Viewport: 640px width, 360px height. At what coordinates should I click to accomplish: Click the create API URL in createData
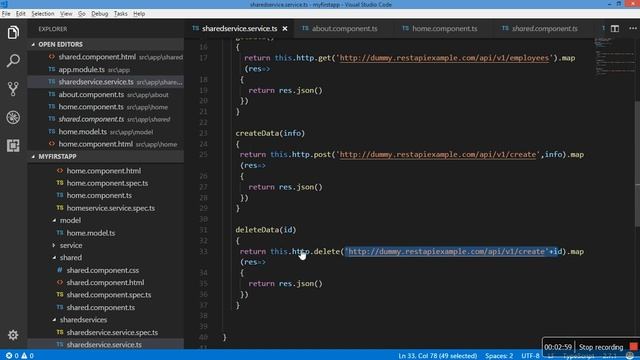[438, 155]
